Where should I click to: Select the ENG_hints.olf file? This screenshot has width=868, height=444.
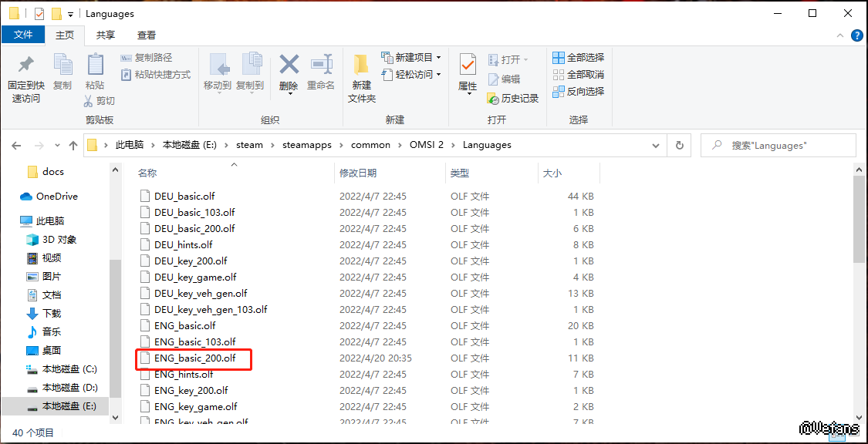(x=176, y=375)
